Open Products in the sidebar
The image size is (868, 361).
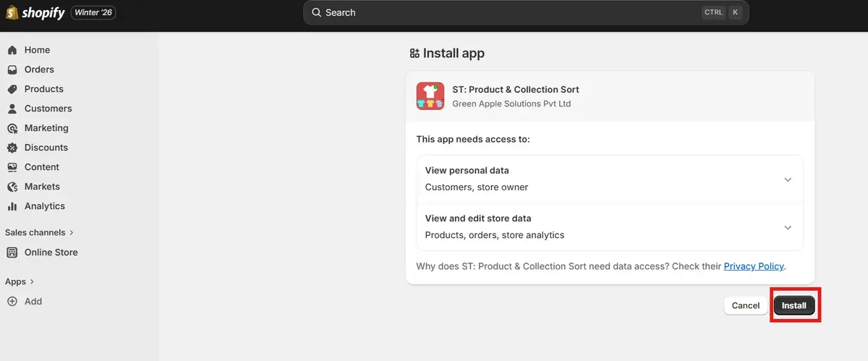click(44, 89)
